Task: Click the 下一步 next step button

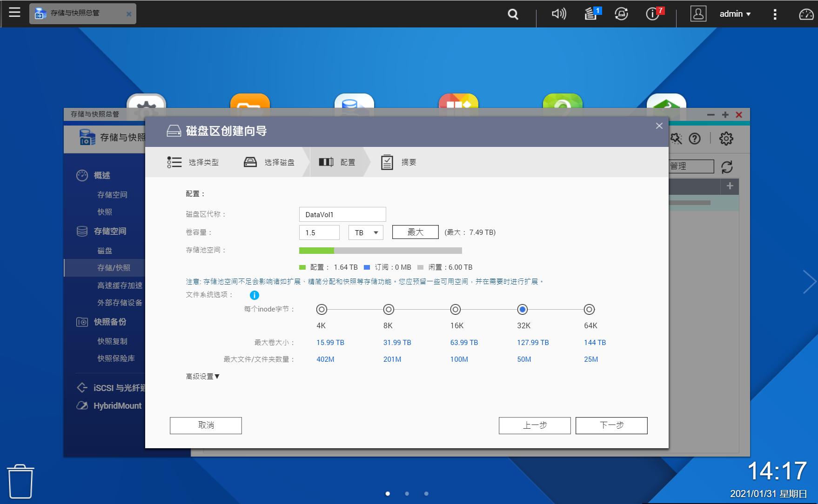Action: pyautogui.click(x=611, y=425)
